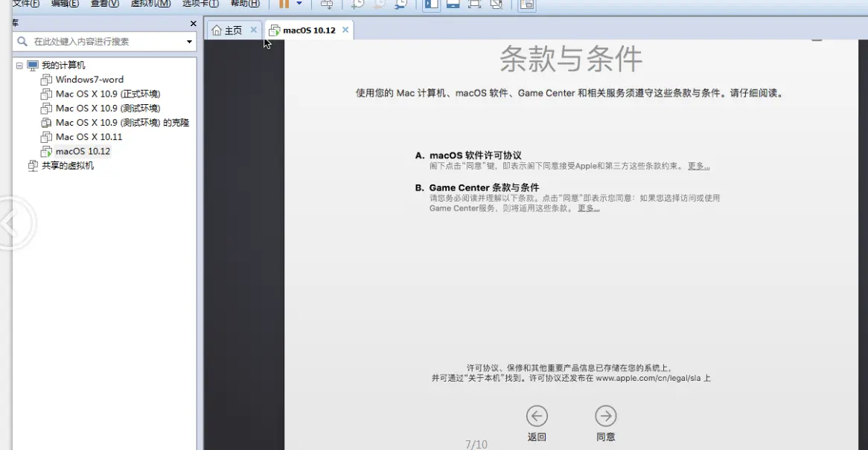Click the 我的计算机 computer icon

pyautogui.click(x=33, y=65)
